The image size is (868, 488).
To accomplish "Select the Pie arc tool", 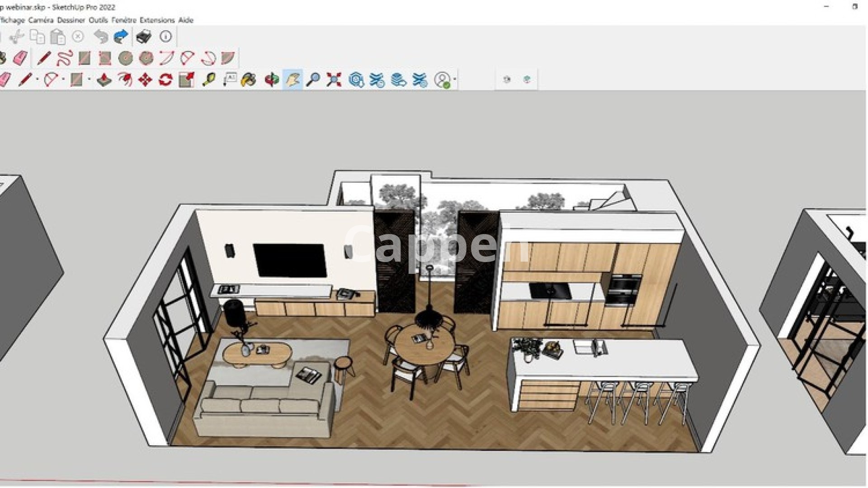I will [228, 58].
